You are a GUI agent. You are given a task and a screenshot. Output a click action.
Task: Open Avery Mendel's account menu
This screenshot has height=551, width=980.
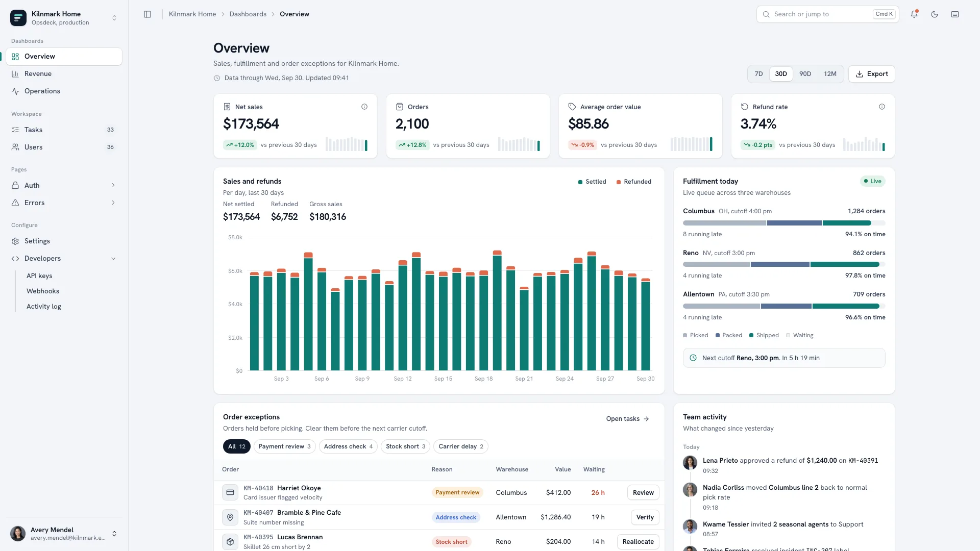(x=64, y=534)
